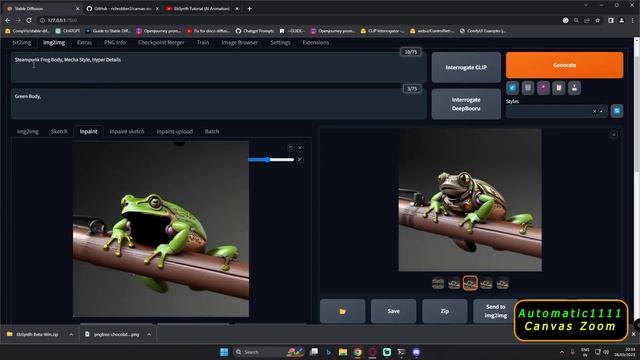Click Send to img2img
This screenshot has width=640, height=360.
496,311
